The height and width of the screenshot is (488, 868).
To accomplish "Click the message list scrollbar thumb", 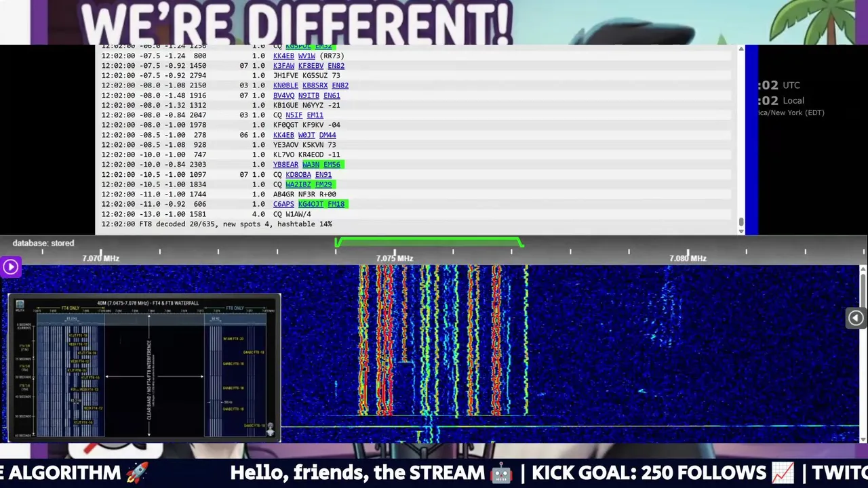I will tap(741, 222).
